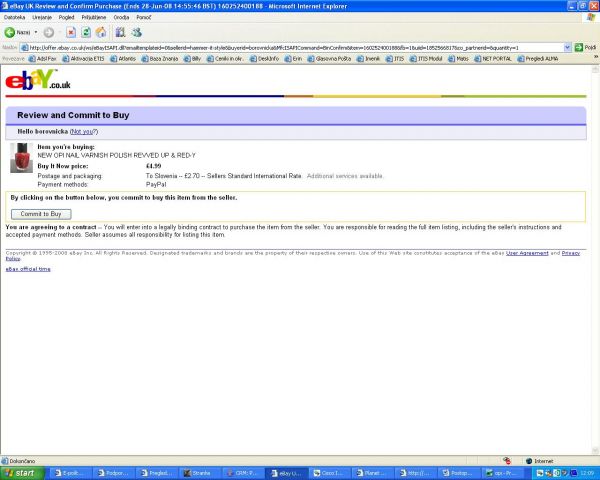Click the Windows flag throbber icon

click(x=591, y=18)
